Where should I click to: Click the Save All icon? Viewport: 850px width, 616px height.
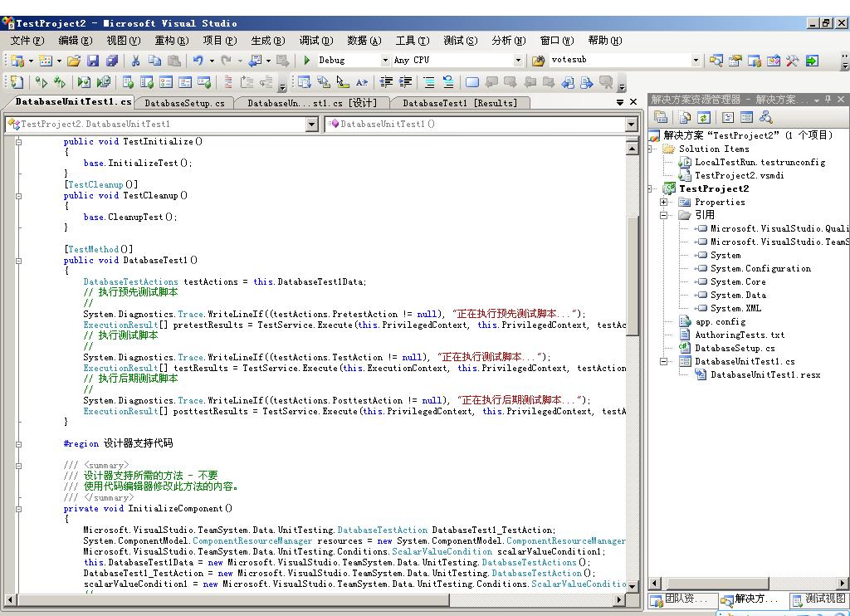click(112, 61)
